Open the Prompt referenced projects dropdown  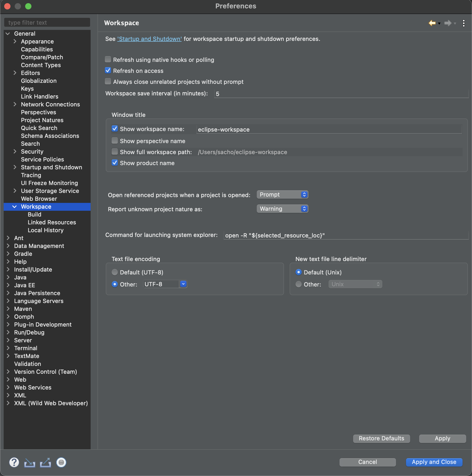(x=282, y=194)
